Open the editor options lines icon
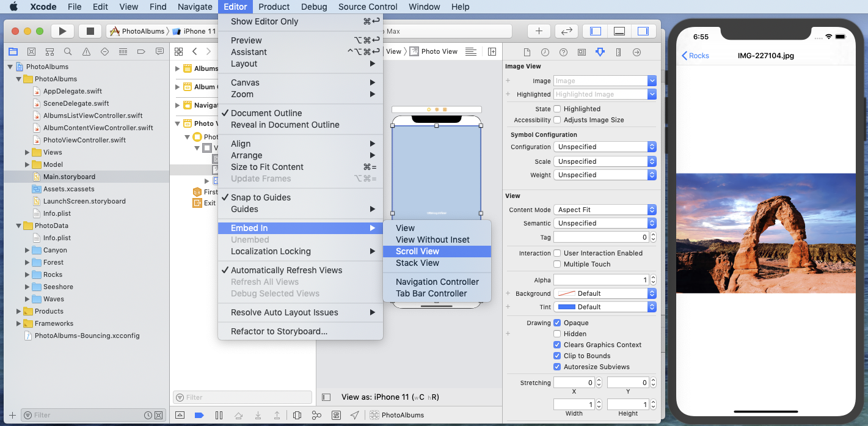The width and height of the screenshot is (868, 426). pyautogui.click(x=471, y=52)
